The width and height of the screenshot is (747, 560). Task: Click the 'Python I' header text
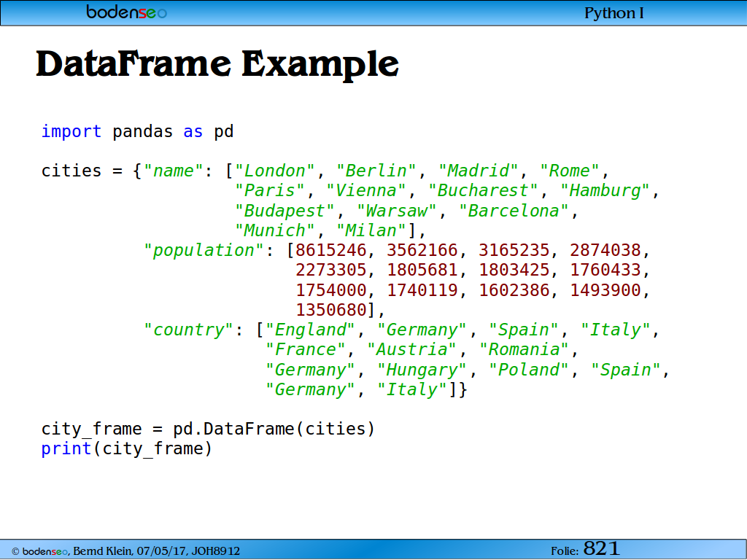614,13
